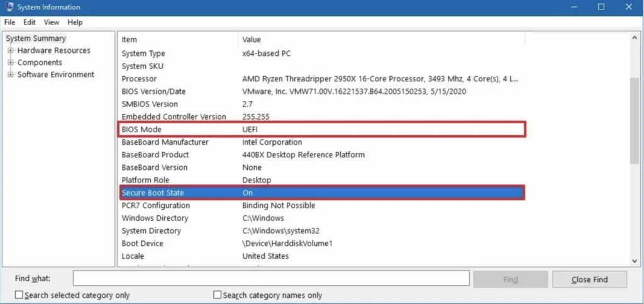Select the System SKU row
Image resolution: width=644 pixels, height=304 pixels.
pyautogui.click(x=323, y=66)
